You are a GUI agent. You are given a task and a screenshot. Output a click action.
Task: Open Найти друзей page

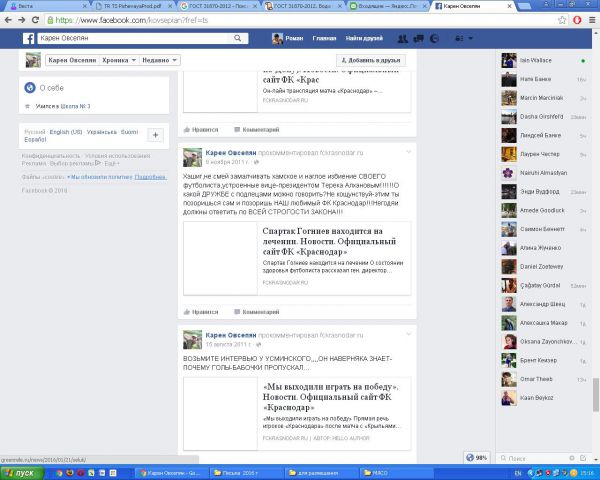click(364, 38)
